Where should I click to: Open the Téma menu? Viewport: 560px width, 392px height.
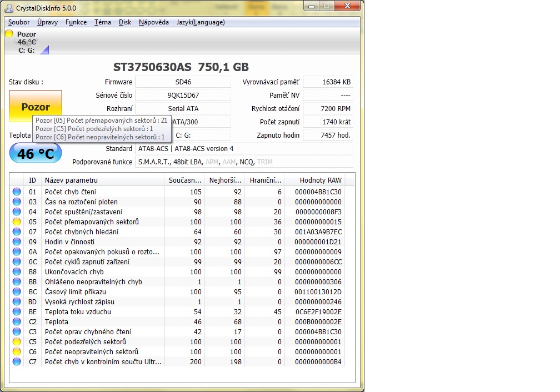pyautogui.click(x=102, y=22)
